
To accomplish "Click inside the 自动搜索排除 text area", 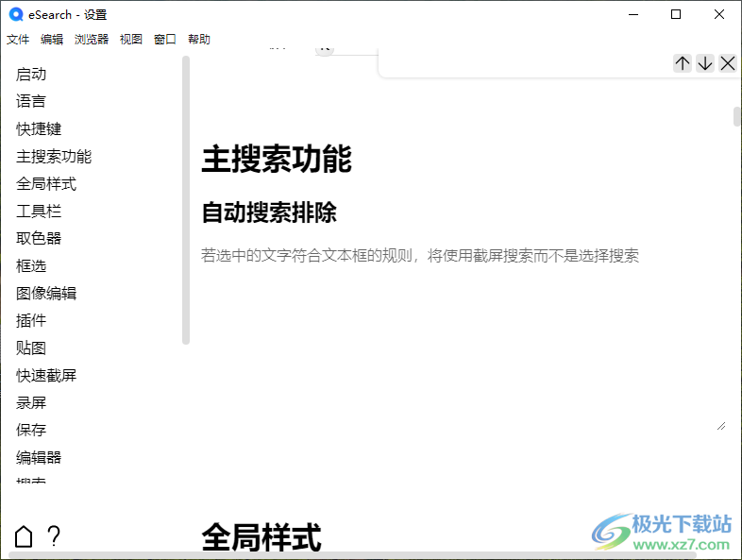I will (x=464, y=352).
